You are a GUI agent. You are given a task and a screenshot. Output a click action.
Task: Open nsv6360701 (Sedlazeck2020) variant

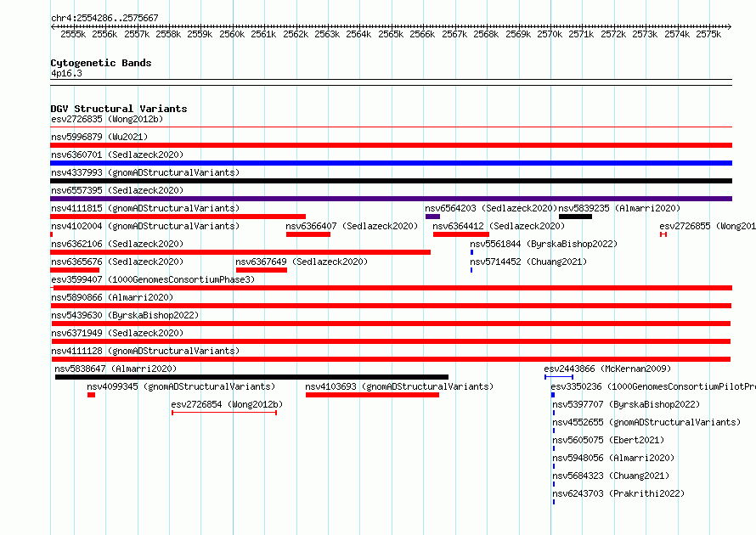117,155
